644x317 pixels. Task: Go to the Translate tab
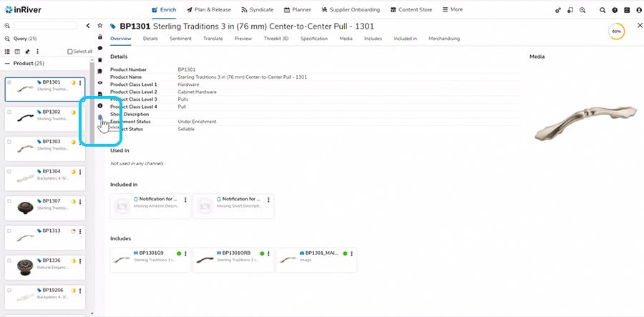(213, 39)
